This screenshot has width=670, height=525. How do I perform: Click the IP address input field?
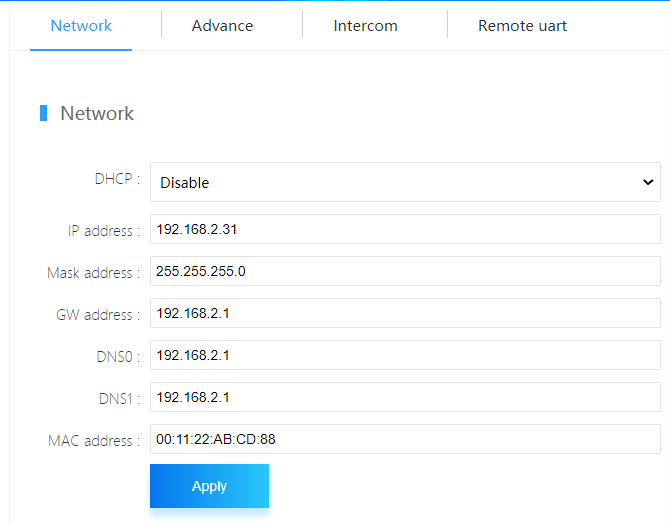coord(405,229)
